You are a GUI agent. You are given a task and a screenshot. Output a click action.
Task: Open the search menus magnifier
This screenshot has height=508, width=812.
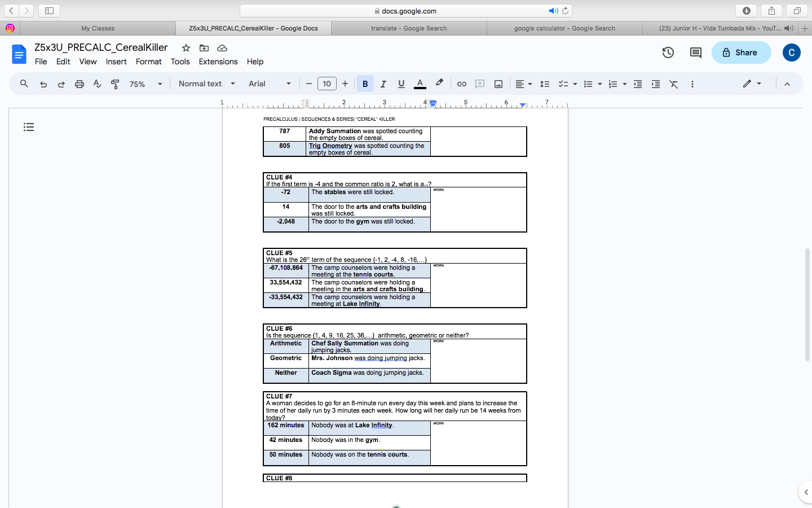24,84
